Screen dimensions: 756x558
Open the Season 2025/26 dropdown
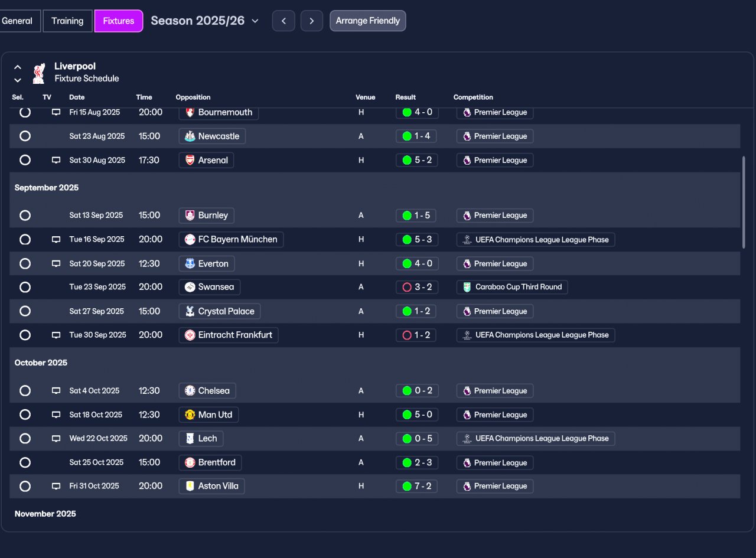pos(205,21)
